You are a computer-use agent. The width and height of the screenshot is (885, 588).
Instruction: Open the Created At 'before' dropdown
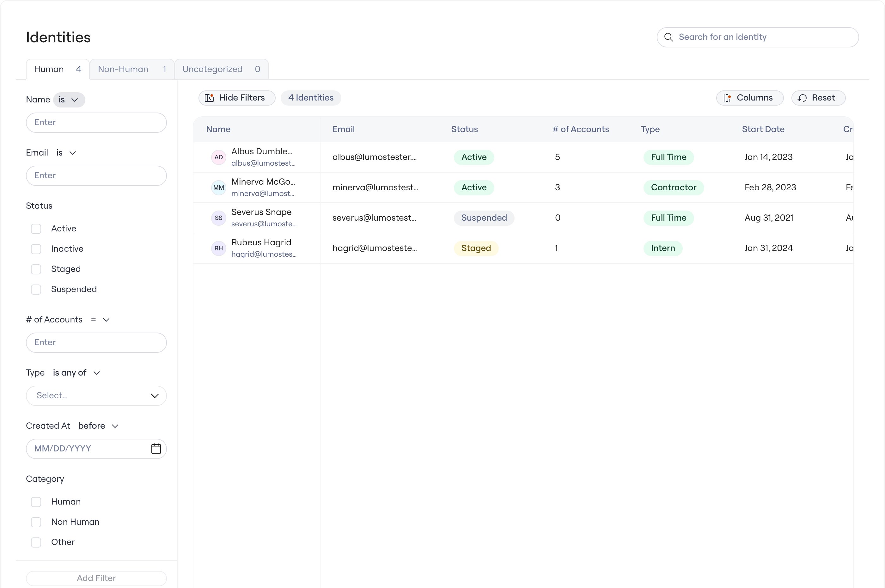(98, 426)
